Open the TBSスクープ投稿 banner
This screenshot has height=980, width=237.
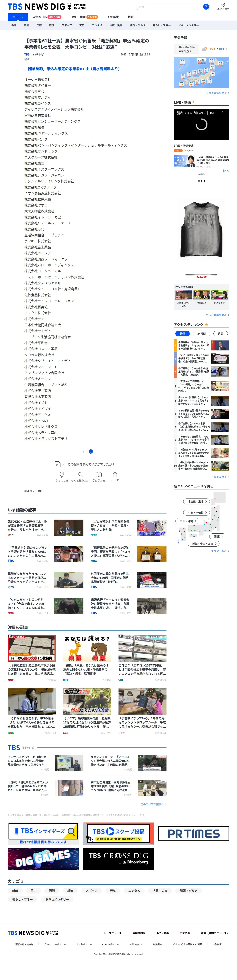click(118, 834)
